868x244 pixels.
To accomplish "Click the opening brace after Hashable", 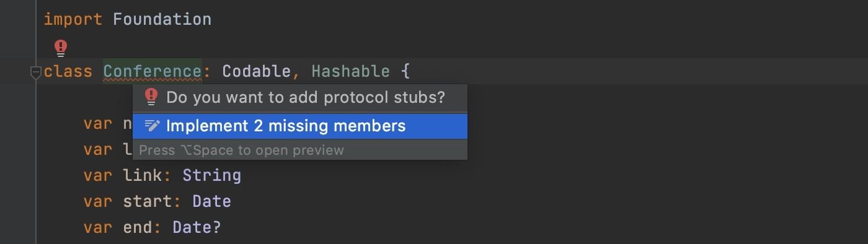I will pyautogui.click(x=405, y=72).
